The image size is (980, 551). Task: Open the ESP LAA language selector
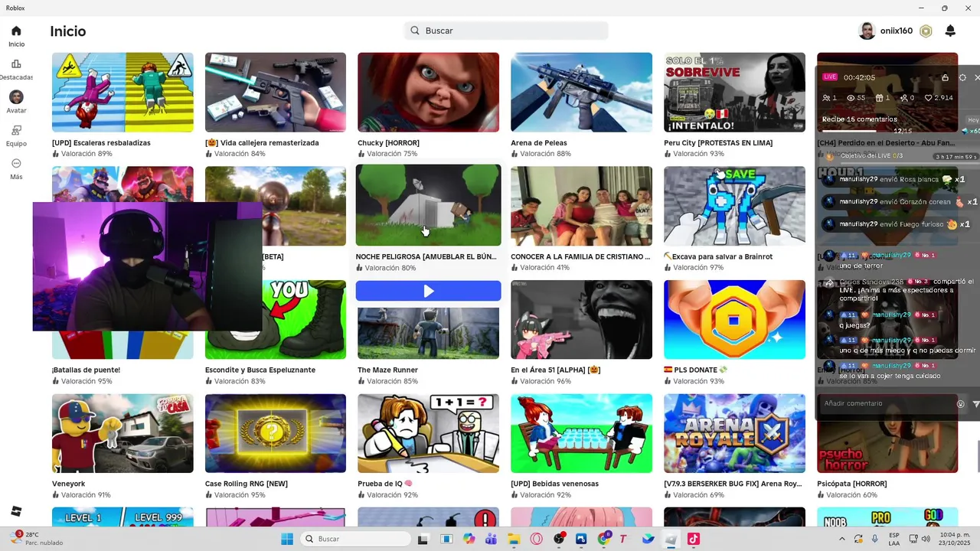coord(894,539)
